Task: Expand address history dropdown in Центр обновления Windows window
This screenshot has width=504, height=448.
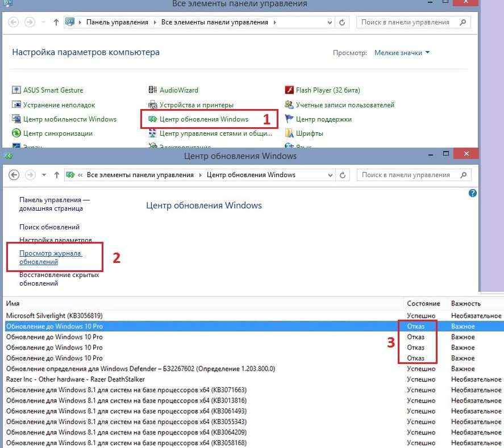Action: 330,175
